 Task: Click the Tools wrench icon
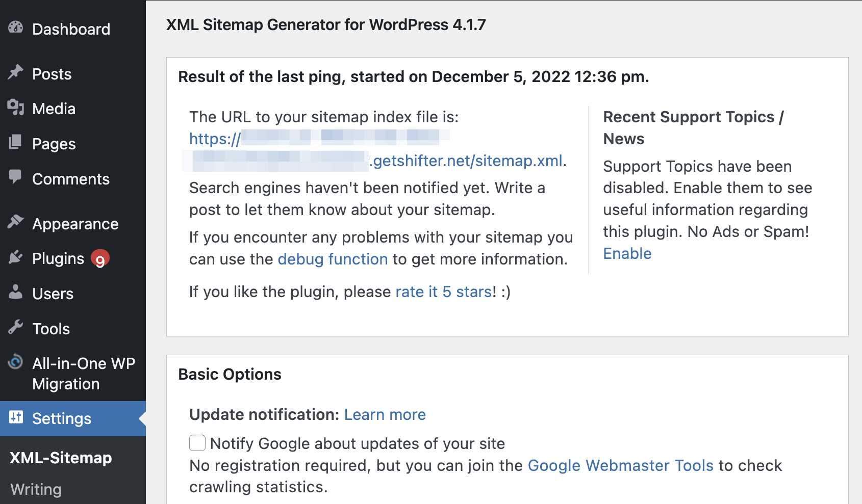[16, 327]
